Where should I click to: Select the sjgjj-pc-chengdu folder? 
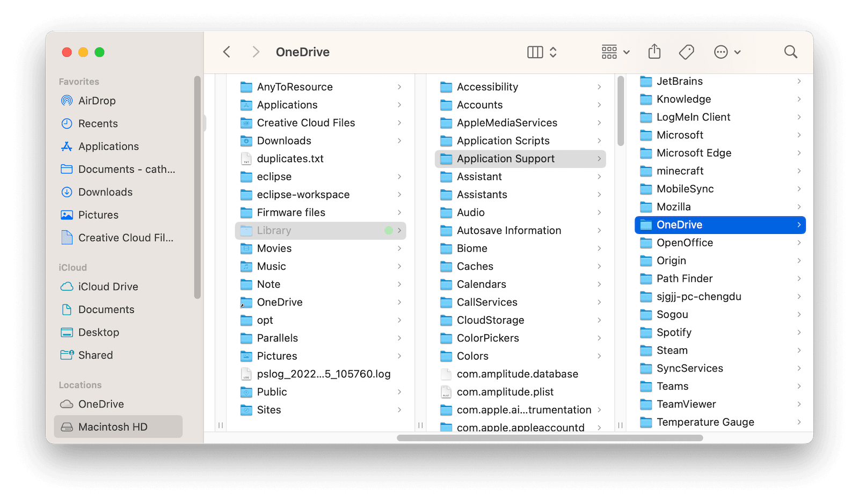coord(720,297)
